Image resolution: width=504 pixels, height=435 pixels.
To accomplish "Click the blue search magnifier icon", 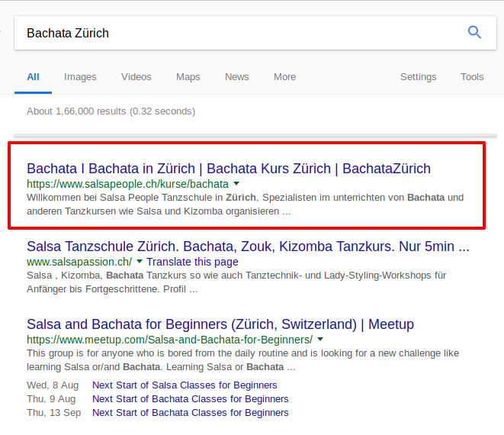I will pyautogui.click(x=474, y=32).
